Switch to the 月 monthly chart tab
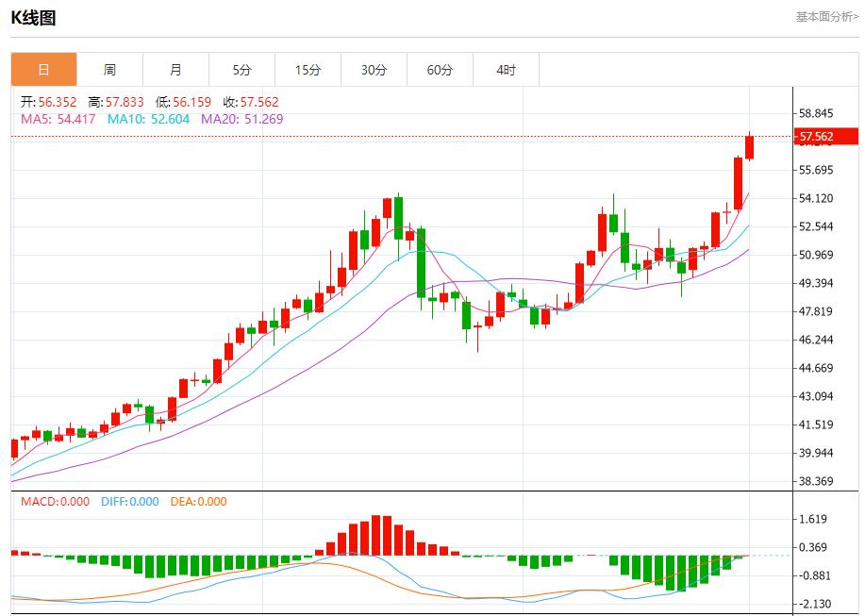Screen dimensions: 865x616 176,69
